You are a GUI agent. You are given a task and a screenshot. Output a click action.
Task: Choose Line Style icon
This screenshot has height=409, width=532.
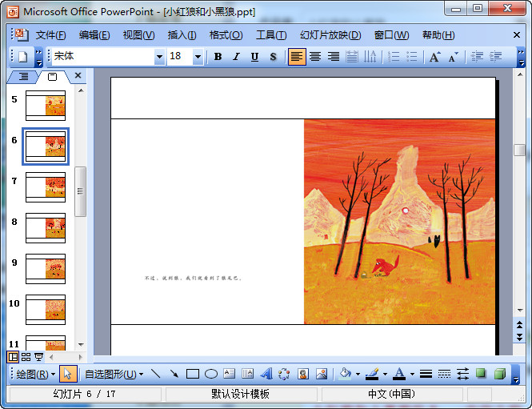pyautogui.click(x=426, y=374)
